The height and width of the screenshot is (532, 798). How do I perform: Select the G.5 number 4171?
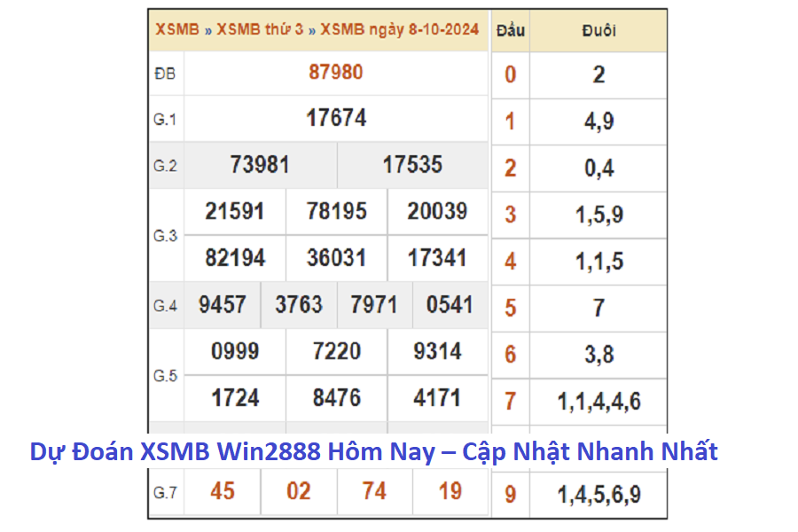point(437,398)
